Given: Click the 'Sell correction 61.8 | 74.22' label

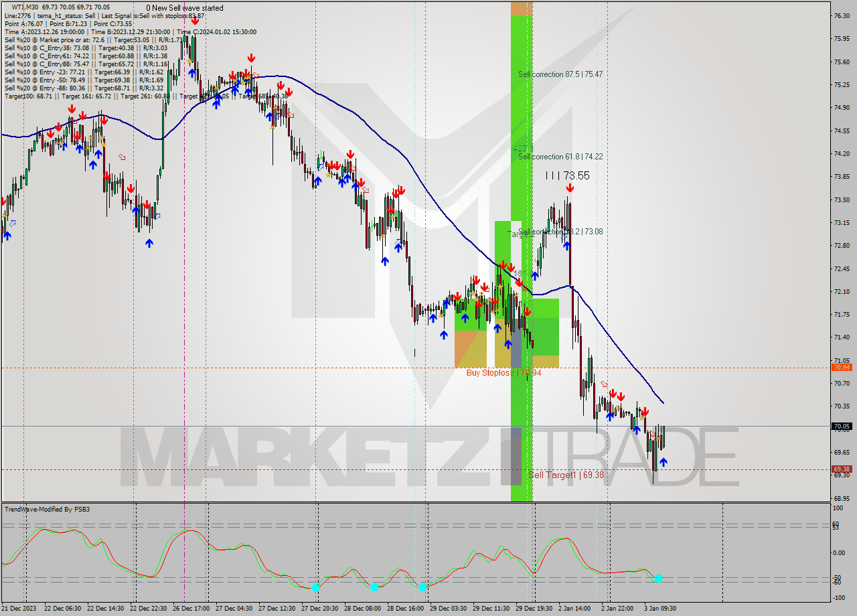Looking at the screenshot, I should click(560, 157).
